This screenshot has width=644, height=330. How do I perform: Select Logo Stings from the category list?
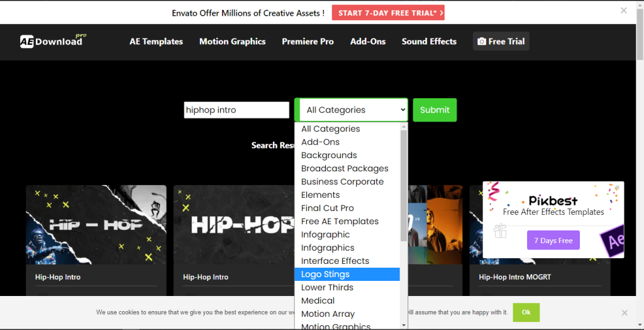point(325,274)
